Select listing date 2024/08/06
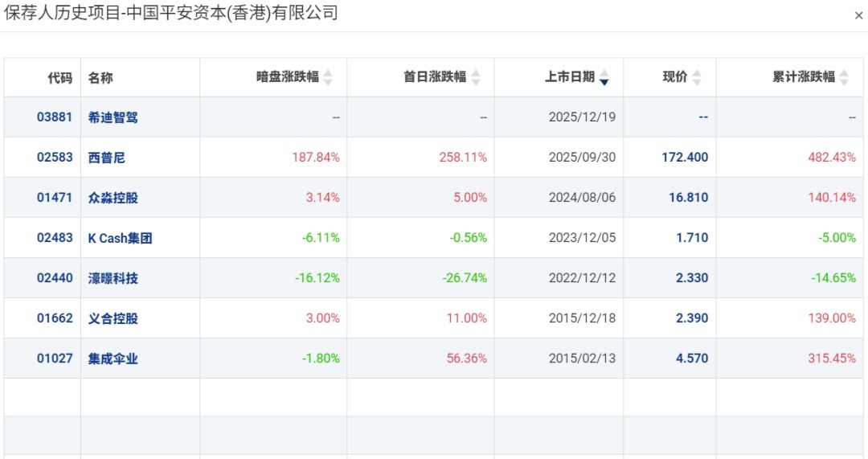 (x=582, y=198)
